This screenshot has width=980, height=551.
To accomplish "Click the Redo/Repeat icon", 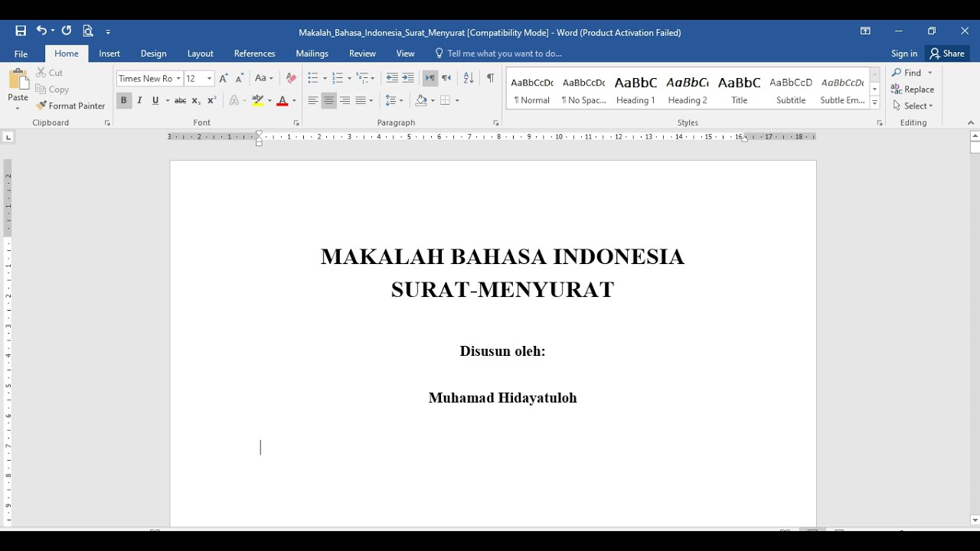I will (67, 31).
